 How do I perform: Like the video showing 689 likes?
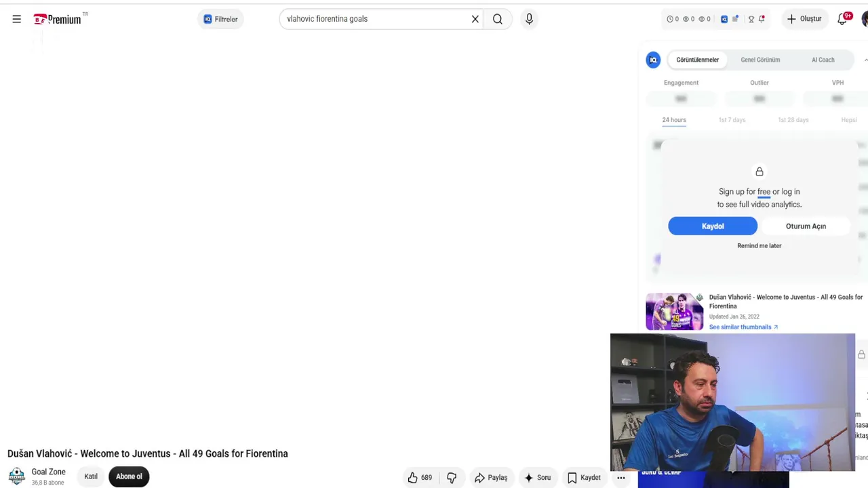420,478
